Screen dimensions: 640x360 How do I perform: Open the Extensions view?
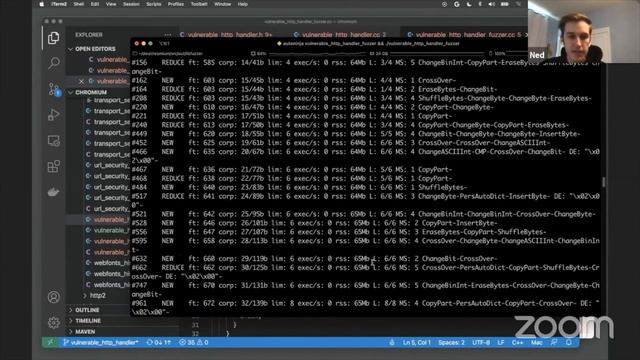(x=53, y=167)
